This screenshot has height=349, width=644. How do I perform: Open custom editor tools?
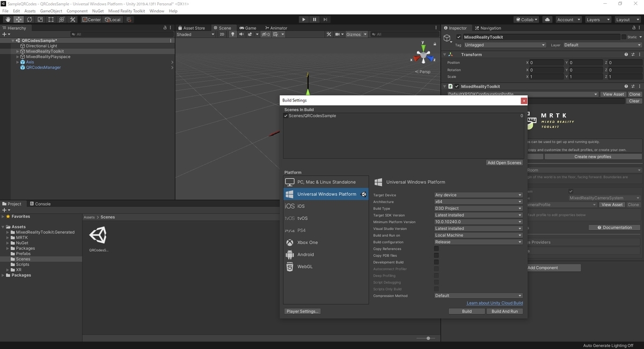point(72,19)
